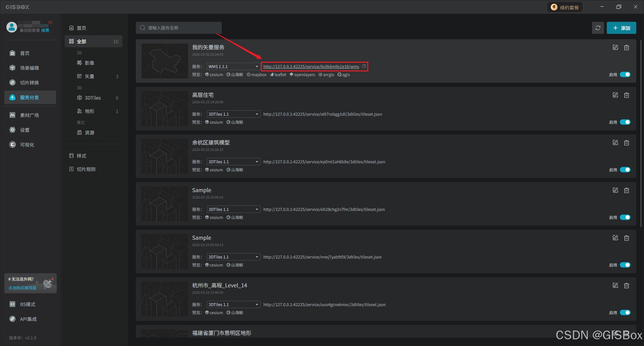Open 3DTiles dropdown for Sample 10:06:19
Viewport: 644px width, 346px height.
click(233, 209)
